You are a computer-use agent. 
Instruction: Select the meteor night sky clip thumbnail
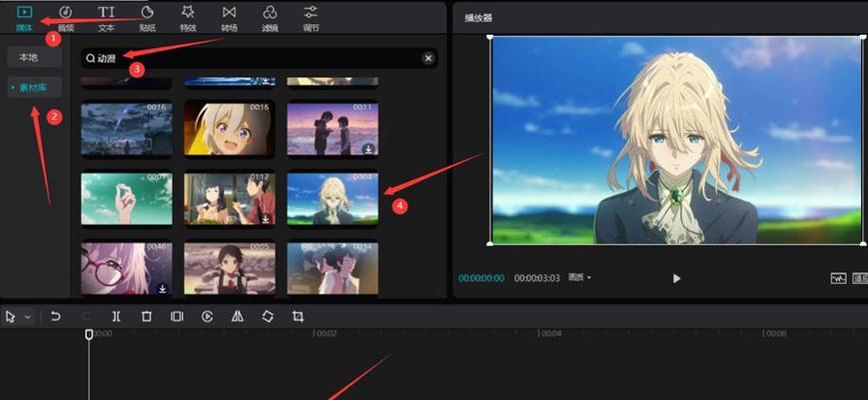(x=127, y=129)
